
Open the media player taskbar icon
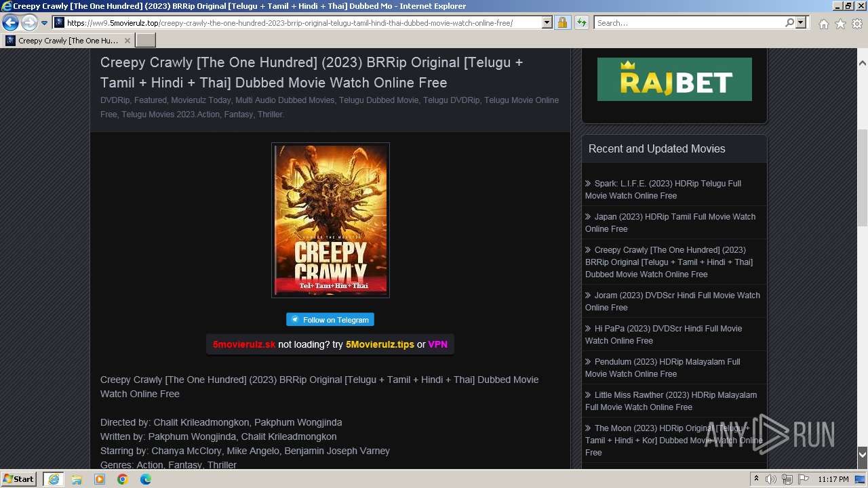(x=100, y=479)
